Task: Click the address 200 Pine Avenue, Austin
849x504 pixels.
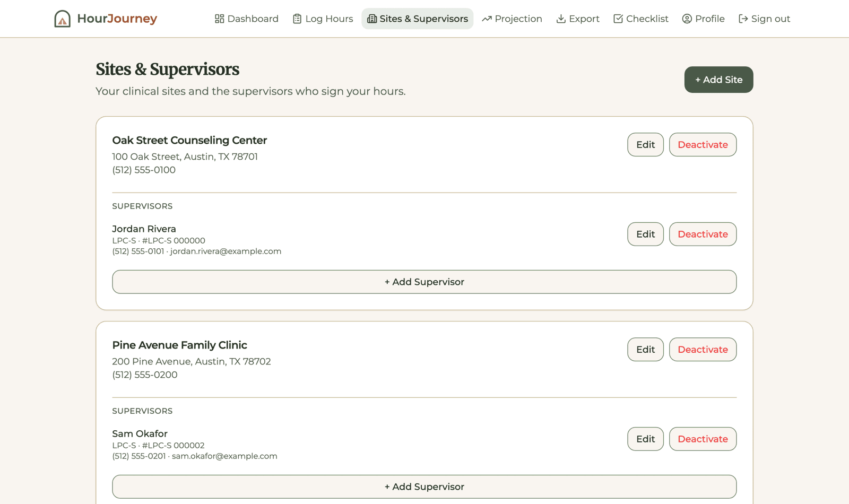Action: [191, 361]
